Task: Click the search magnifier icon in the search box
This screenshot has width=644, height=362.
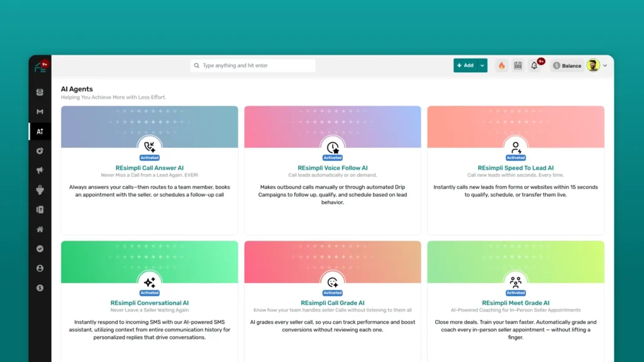Action: coord(197,65)
